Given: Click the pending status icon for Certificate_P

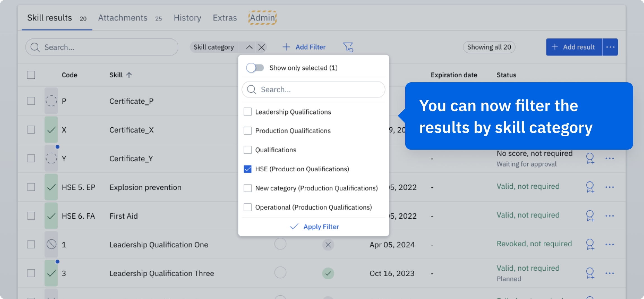Looking at the screenshot, I should click(51, 101).
